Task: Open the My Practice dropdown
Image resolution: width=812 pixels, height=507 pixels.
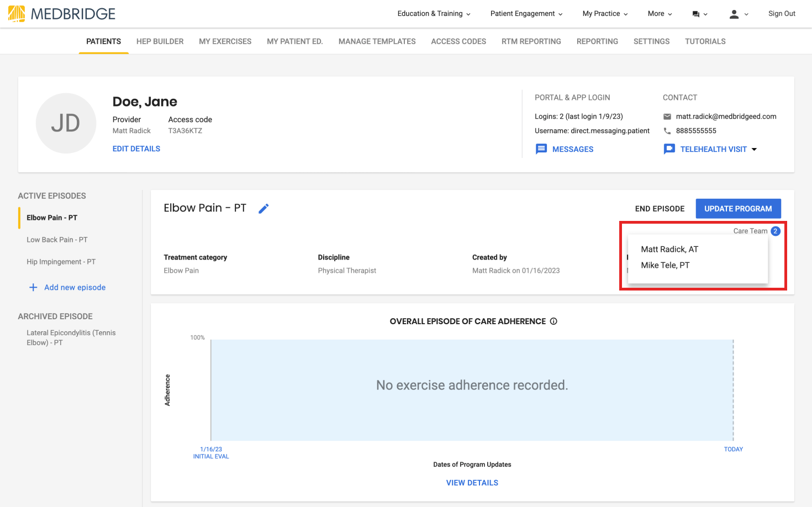Action: [x=605, y=14]
